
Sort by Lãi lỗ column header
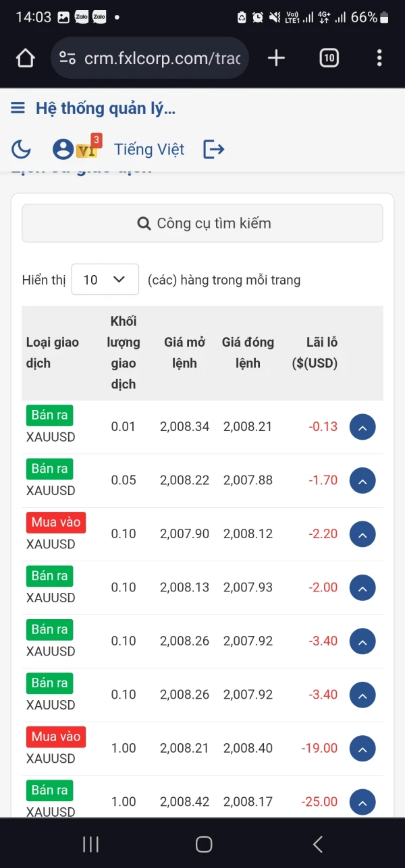[316, 353]
